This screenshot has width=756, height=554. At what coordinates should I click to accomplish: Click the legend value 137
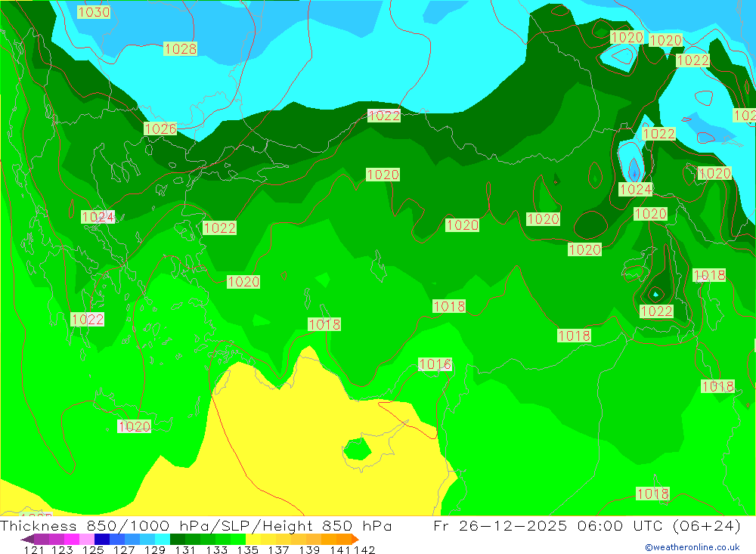(x=278, y=549)
